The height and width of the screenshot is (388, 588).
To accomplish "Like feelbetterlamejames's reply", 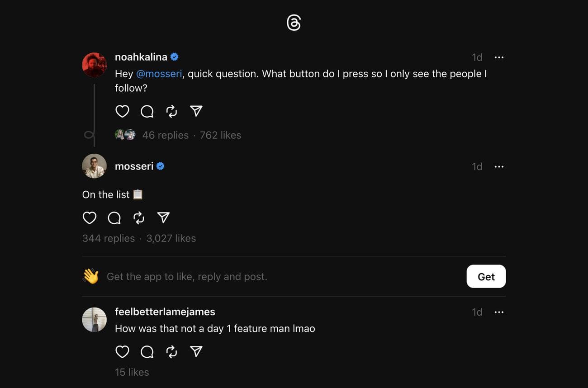I will click(x=122, y=351).
